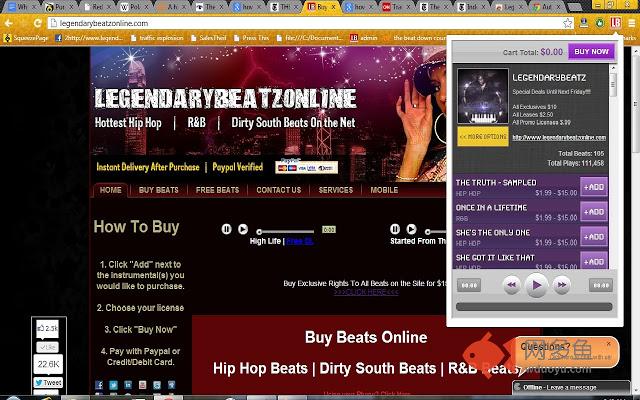Click the LEGENDARYBEATZONLINE site logo
This screenshot has width=640, height=400.
point(225,98)
